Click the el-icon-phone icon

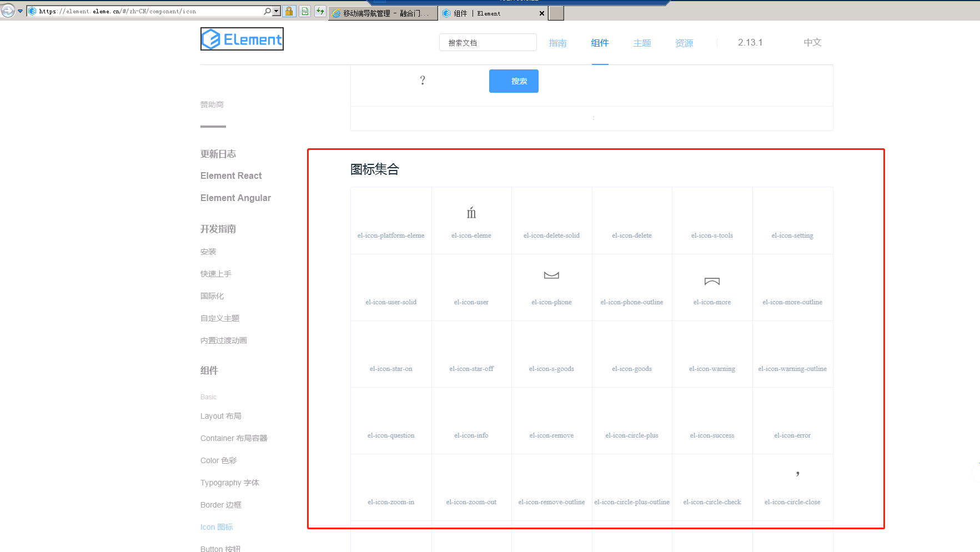[x=551, y=287]
